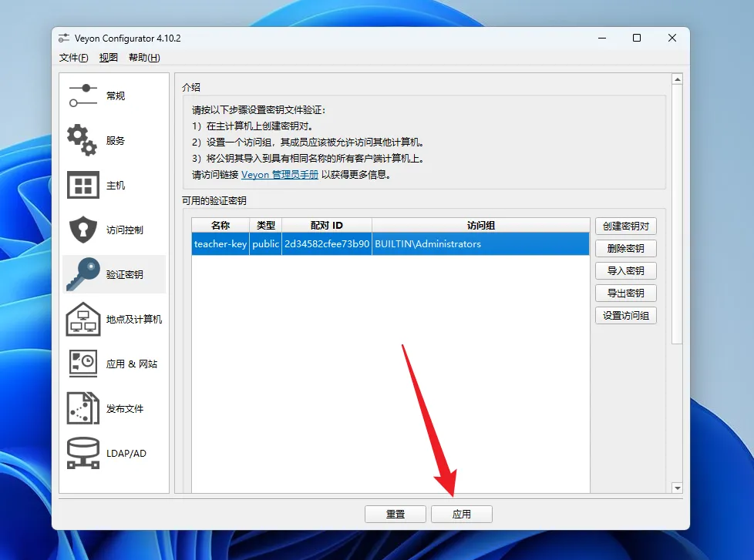Click the public type cell
Screen dimensions: 754x560
(x=265, y=244)
